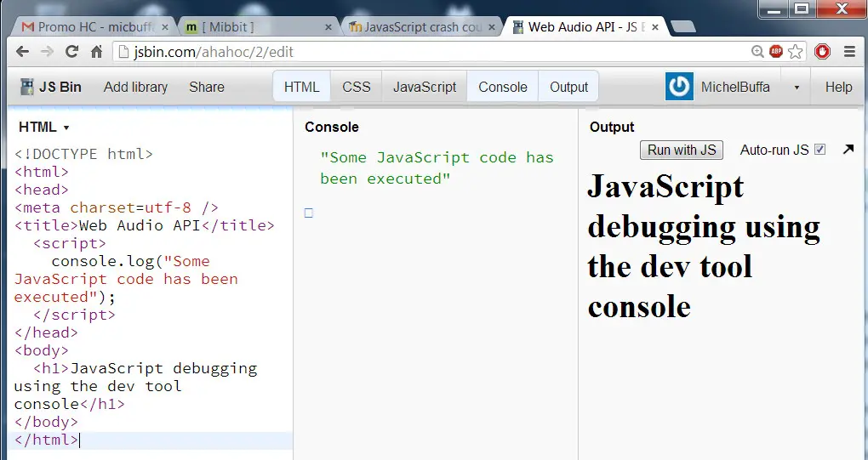Toggle the JavaScript panel button
The image size is (868, 460).
point(425,87)
